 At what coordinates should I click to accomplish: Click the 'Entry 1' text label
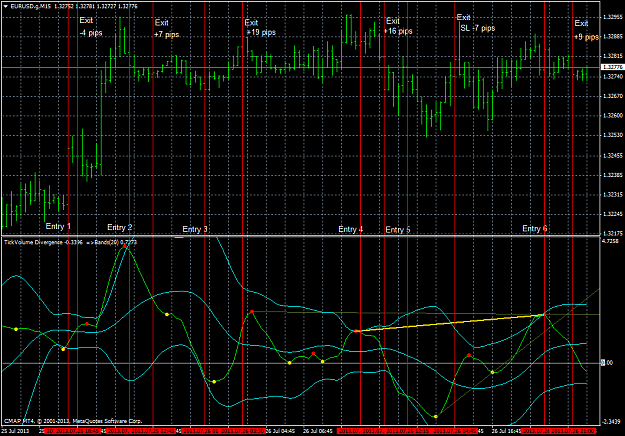pyautogui.click(x=58, y=226)
